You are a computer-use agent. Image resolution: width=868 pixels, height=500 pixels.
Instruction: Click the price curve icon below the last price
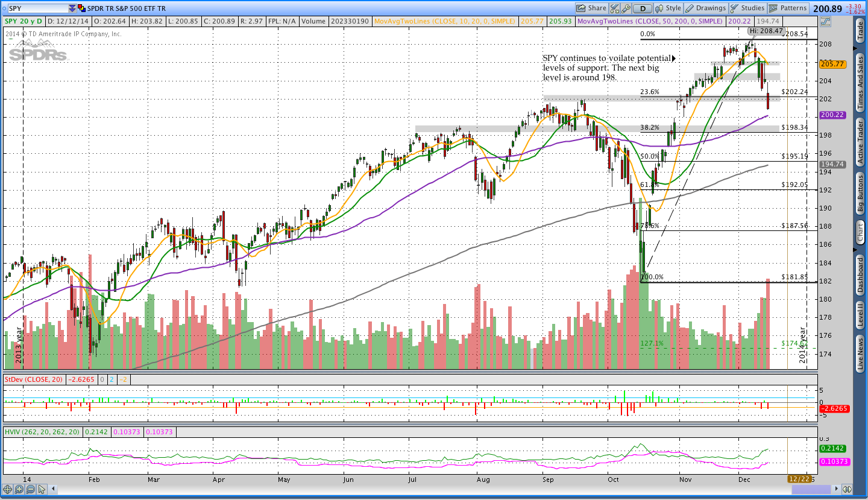(825, 21)
